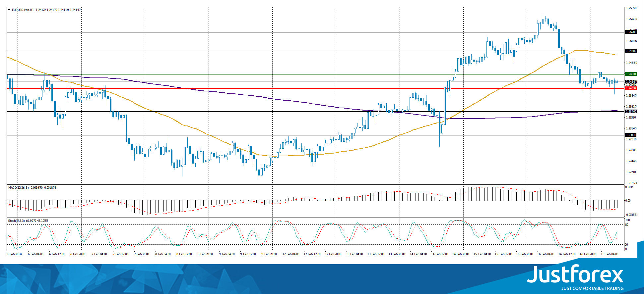Click the chart menu arrow before EURUSD.ecn
The width and height of the screenshot is (644, 294).
[9, 10]
